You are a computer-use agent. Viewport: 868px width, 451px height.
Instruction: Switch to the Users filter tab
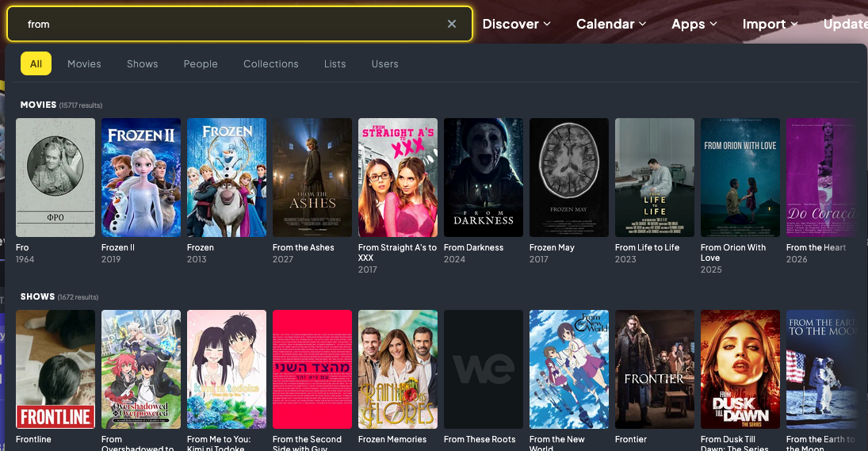384,63
